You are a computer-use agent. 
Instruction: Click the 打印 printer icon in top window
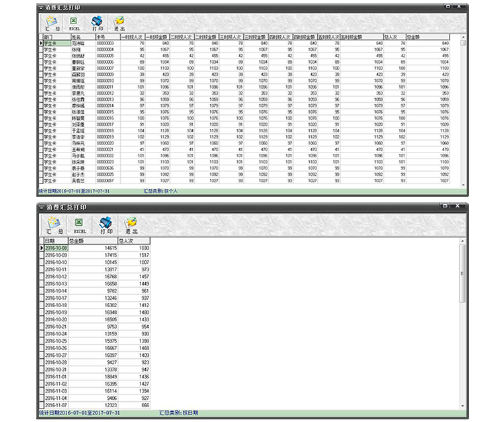pyautogui.click(x=97, y=24)
